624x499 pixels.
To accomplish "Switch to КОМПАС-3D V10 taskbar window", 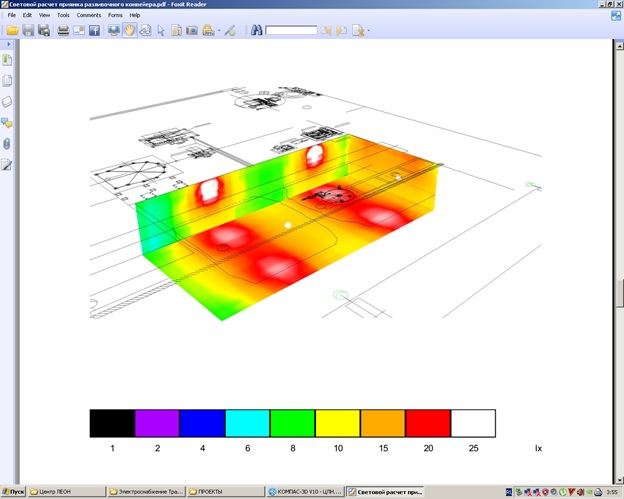I will coord(306,492).
